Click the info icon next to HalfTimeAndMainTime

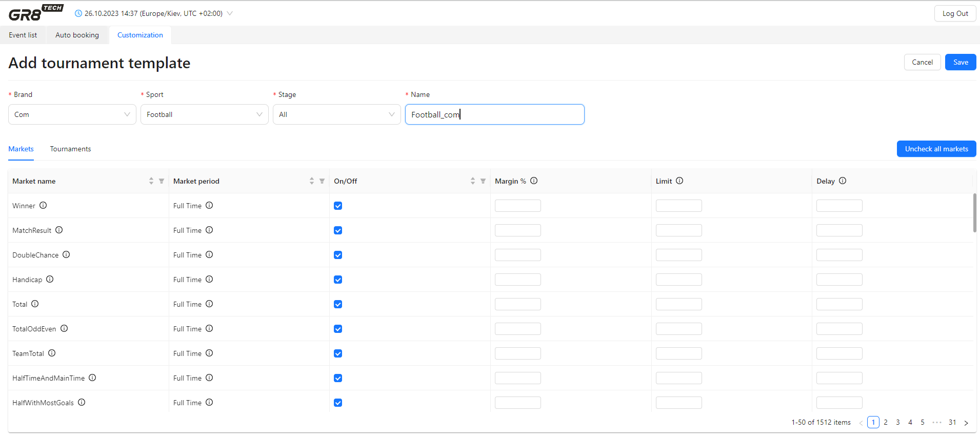(92, 378)
